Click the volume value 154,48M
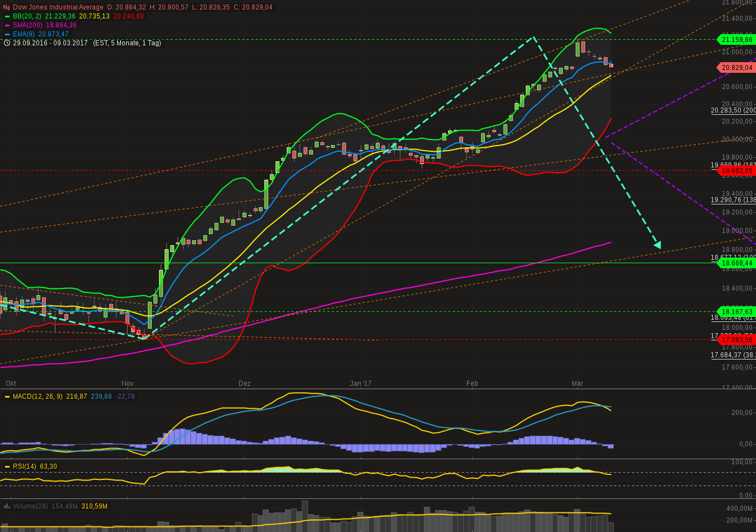 pos(65,506)
